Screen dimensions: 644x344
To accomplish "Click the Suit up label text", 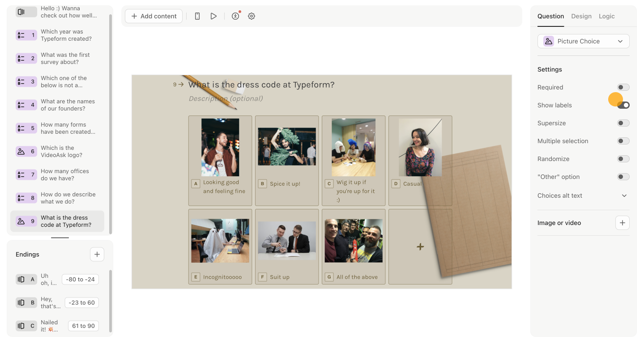I will 280,277.
